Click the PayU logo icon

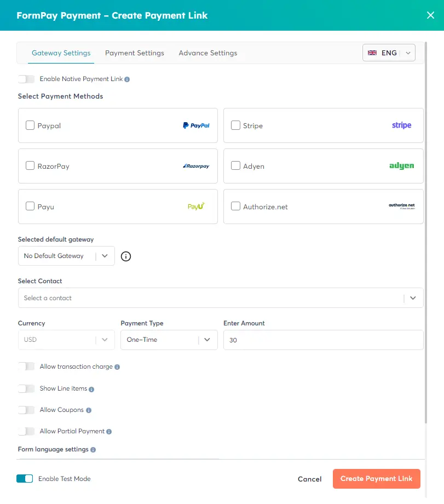[196, 206]
